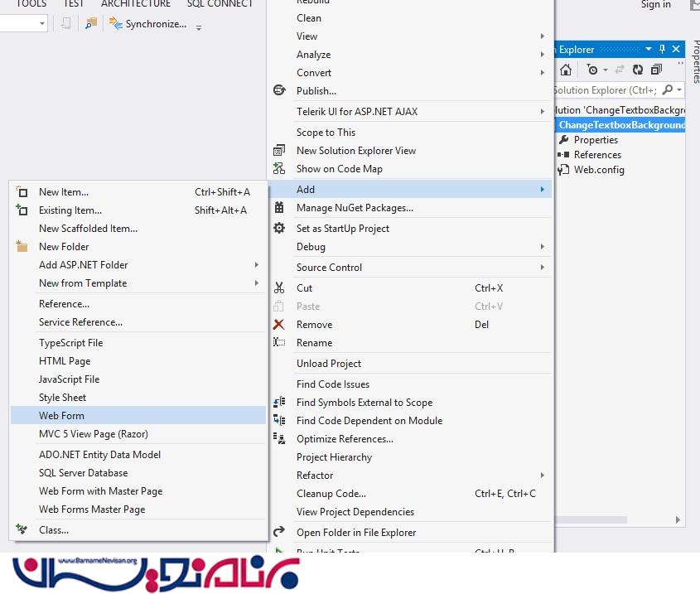The height and width of the screenshot is (594, 700).
Task: Expand the Refactor submenu
Action: click(411, 476)
